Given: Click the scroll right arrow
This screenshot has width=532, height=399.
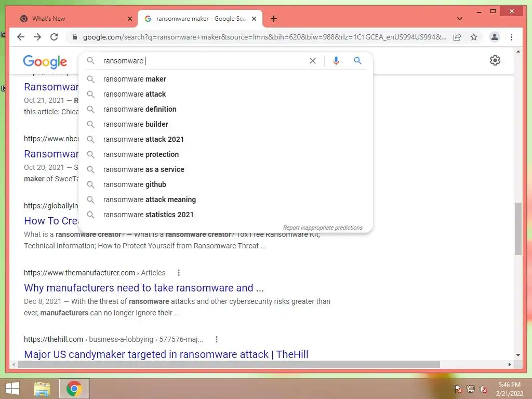Looking at the screenshot, I should [x=509, y=364].
